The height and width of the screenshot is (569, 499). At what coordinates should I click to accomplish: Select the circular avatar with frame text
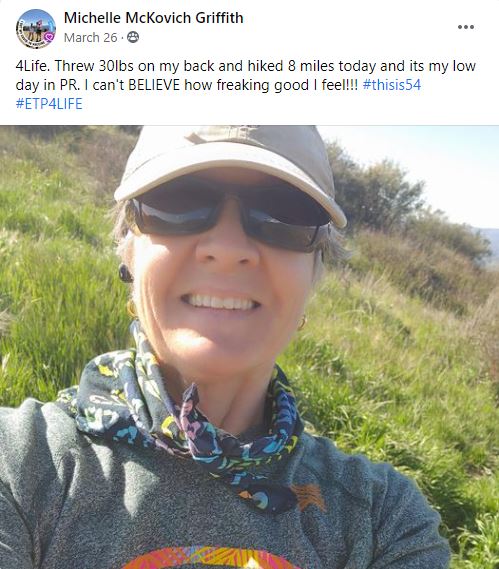click(36, 29)
